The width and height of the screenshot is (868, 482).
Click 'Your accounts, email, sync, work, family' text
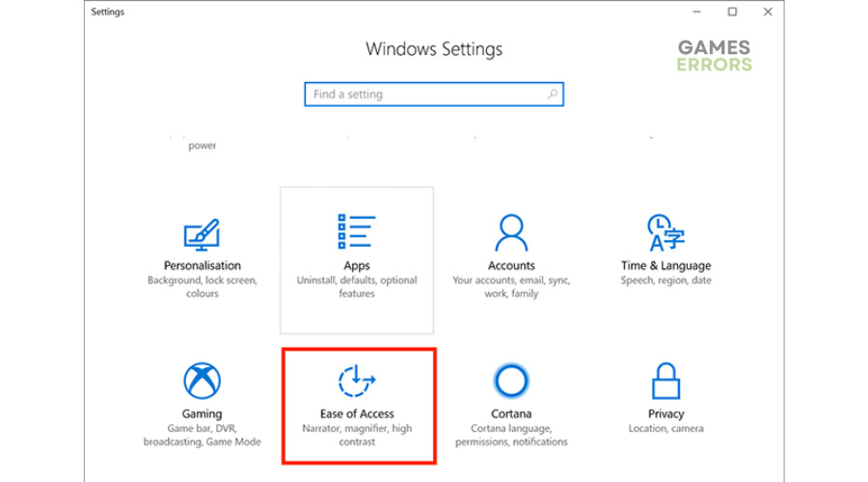pos(511,286)
